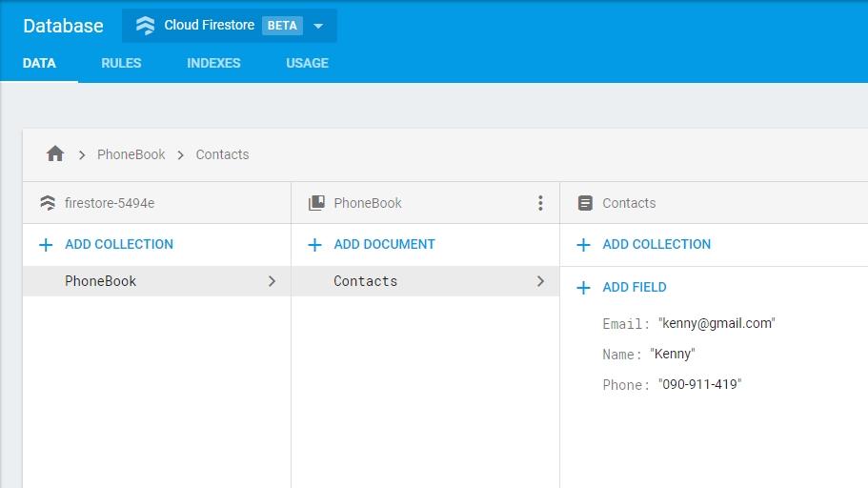The height and width of the screenshot is (488, 868).
Task: Add a collection inside Contacts document
Action: click(x=656, y=245)
